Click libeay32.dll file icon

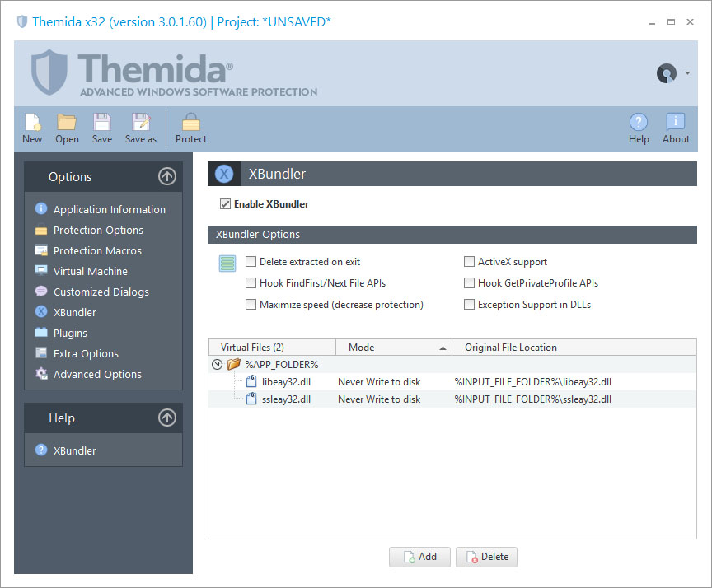click(x=251, y=381)
